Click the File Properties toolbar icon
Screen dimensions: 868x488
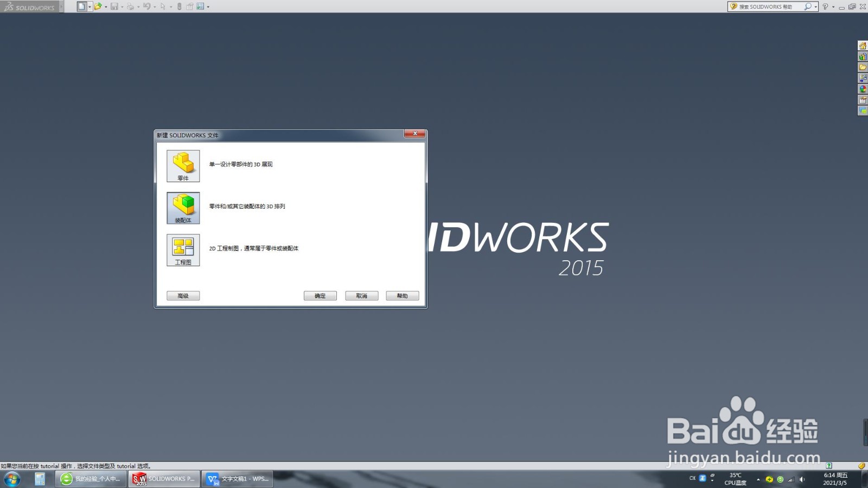pos(189,7)
